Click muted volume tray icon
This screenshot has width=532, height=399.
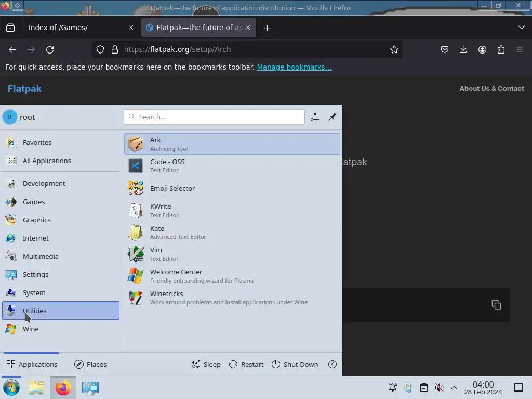(x=439, y=388)
